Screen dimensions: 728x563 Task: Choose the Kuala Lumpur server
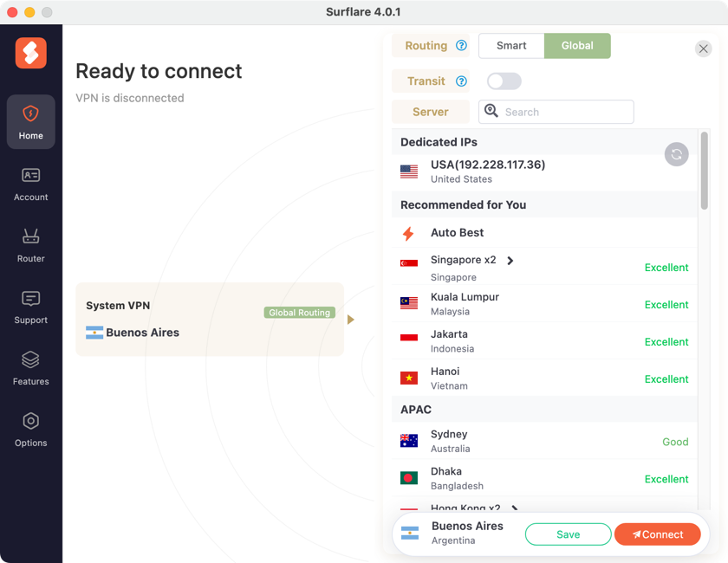click(465, 304)
